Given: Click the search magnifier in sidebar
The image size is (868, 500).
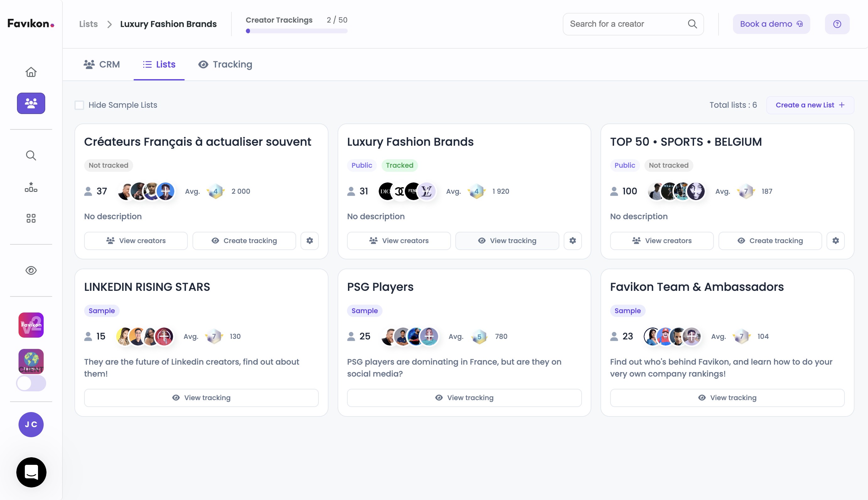Looking at the screenshot, I should [x=31, y=155].
